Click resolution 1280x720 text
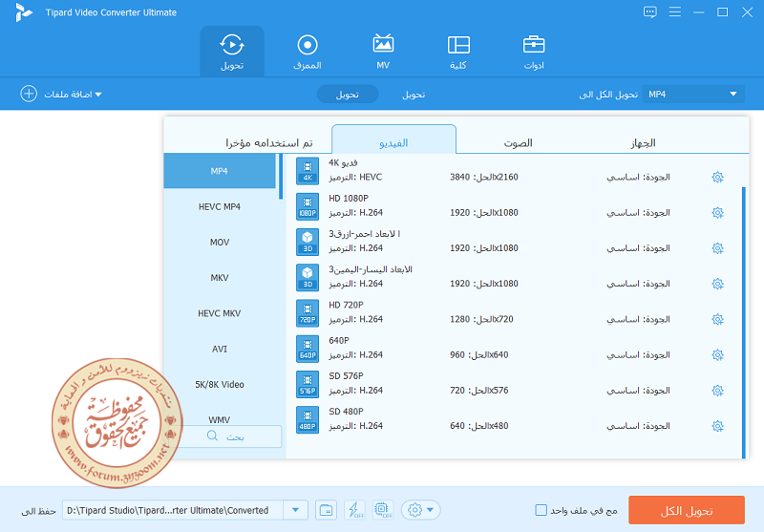764x532 pixels. coord(481,320)
